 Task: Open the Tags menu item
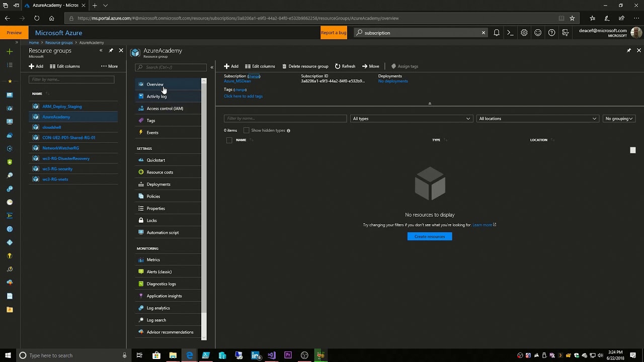169,121
